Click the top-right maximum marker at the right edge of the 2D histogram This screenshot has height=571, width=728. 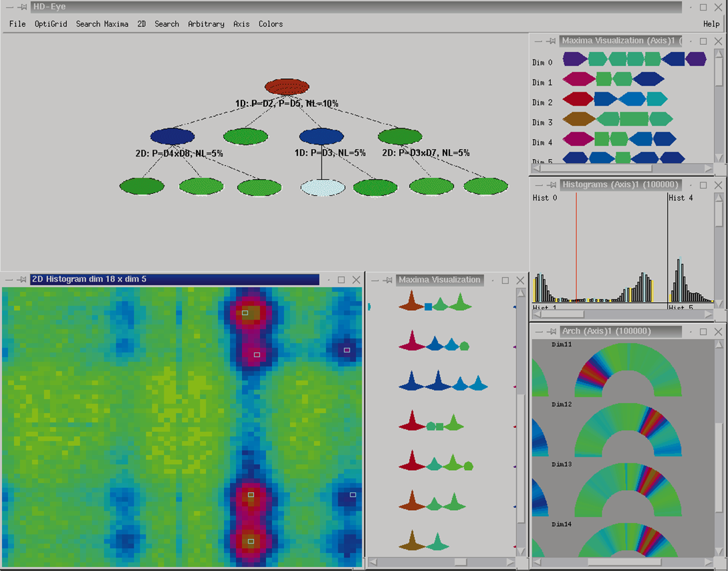coord(347,350)
